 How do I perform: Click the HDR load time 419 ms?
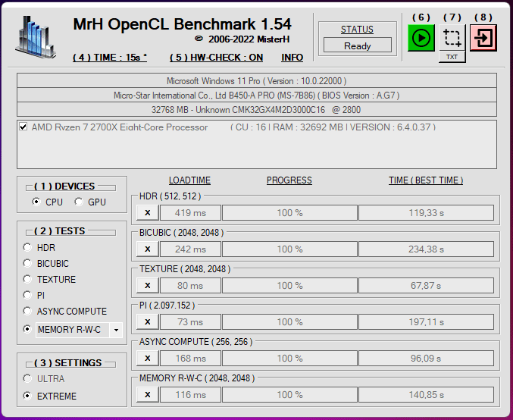tap(190, 213)
